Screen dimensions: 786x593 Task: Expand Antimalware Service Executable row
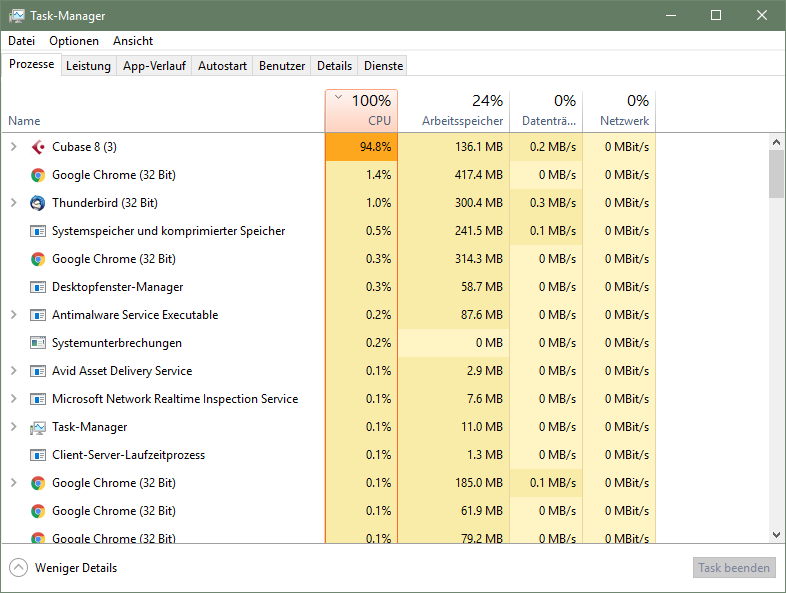[x=14, y=315]
